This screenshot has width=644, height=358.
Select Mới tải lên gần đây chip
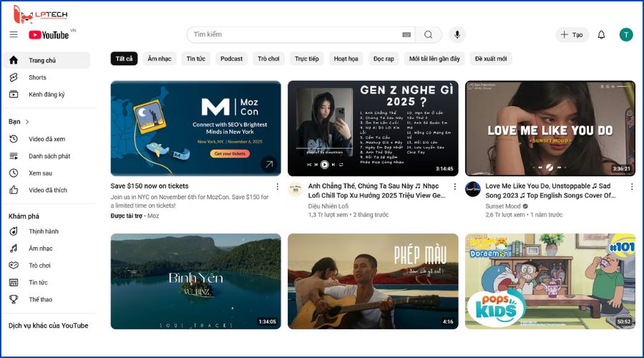[434, 59]
